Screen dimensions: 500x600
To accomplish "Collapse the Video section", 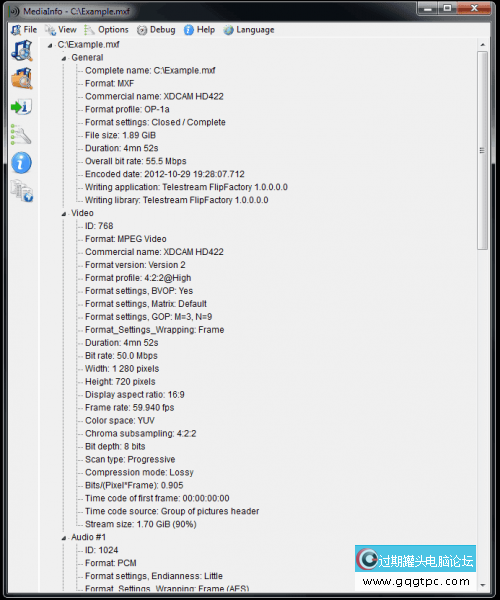I will [x=64, y=214].
